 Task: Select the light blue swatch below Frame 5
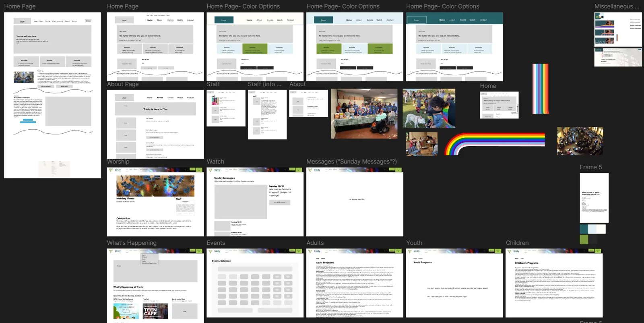pos(592,229)
